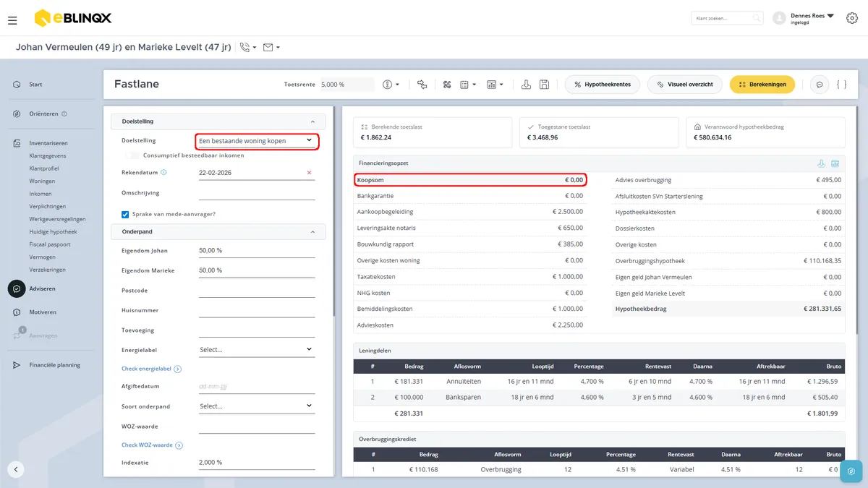
Task: Click the four-piece puzzle icon in toolbar
Action: 447,85
